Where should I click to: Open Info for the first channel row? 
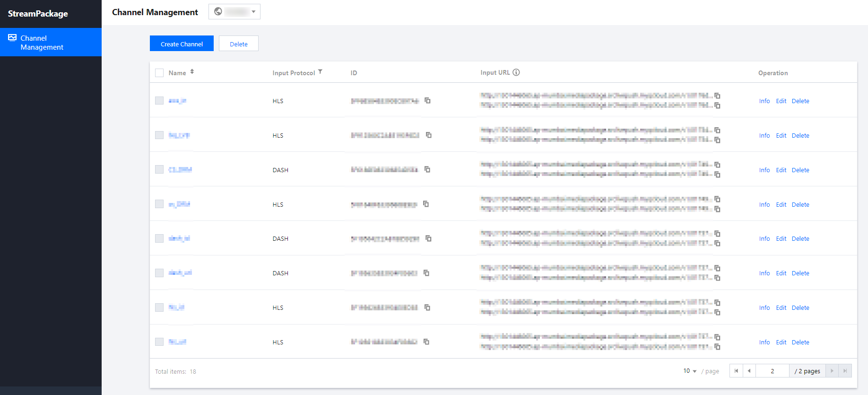click(764, 101)
